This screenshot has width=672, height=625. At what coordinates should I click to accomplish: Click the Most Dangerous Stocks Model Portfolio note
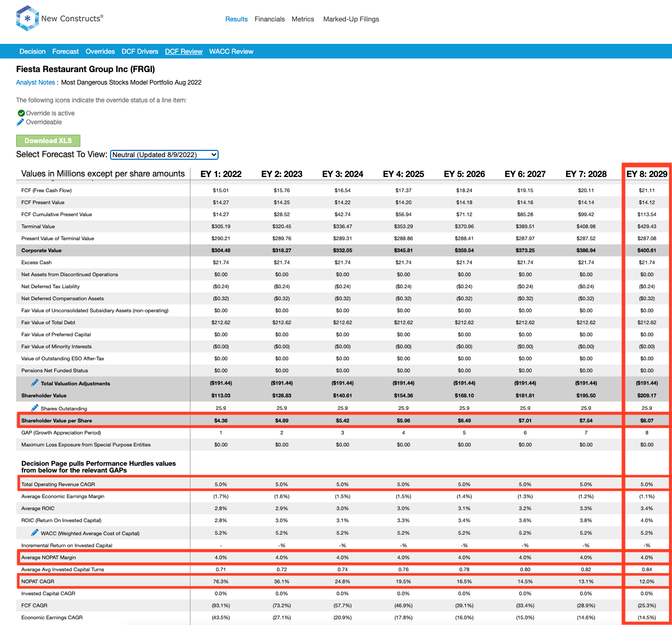pos(131,82)
